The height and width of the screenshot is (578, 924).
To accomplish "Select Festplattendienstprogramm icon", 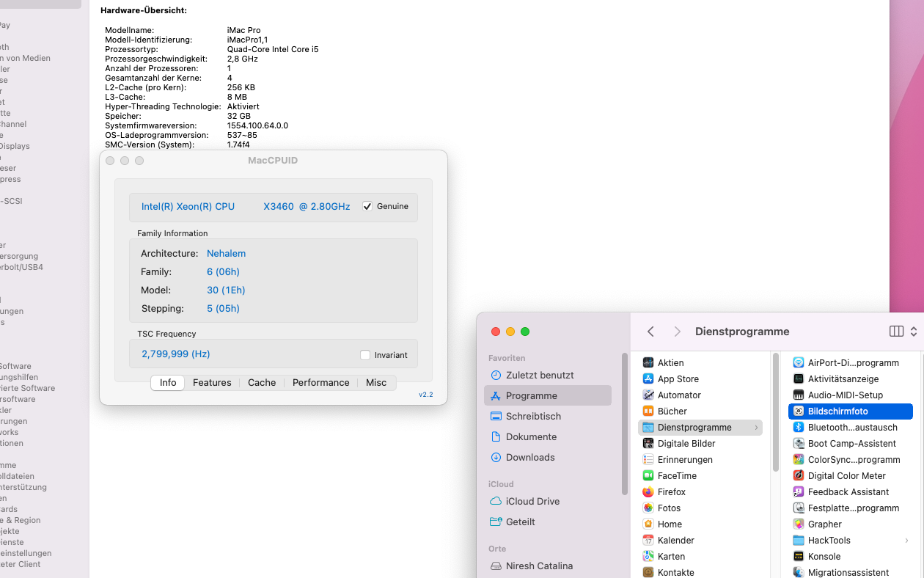I will [x=799, y=508].
